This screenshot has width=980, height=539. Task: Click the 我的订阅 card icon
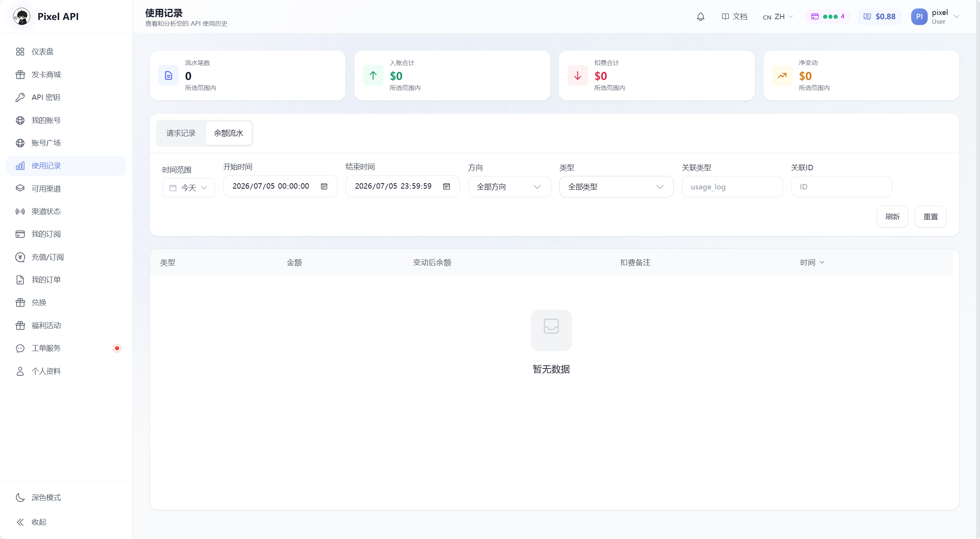coord(20,234)
